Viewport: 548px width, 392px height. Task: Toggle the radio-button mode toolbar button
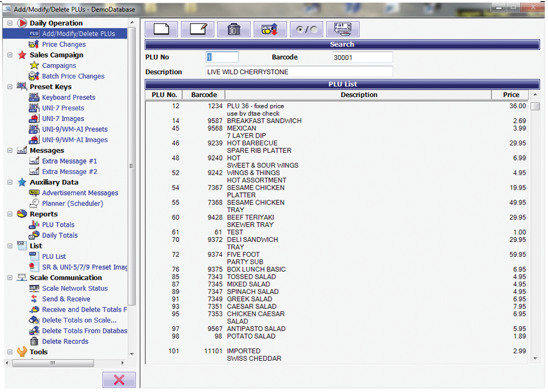pyautogui.click(x=306, y=29)
